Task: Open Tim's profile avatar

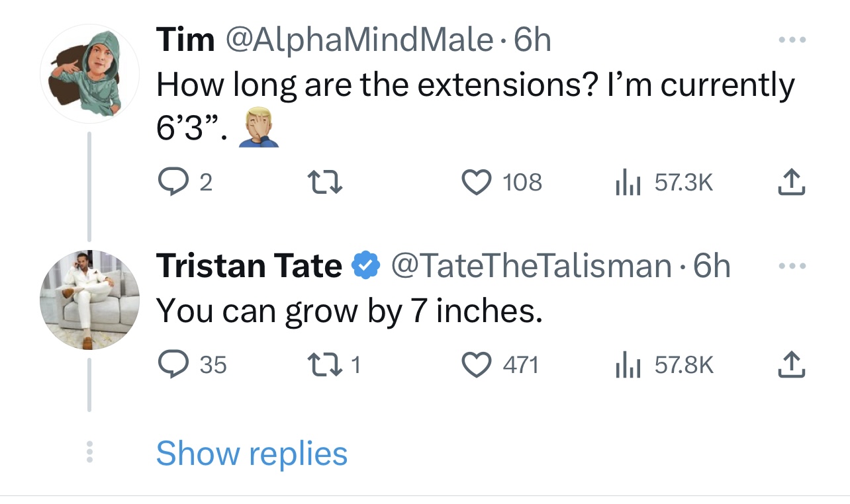Action: [x=90, y=73]
